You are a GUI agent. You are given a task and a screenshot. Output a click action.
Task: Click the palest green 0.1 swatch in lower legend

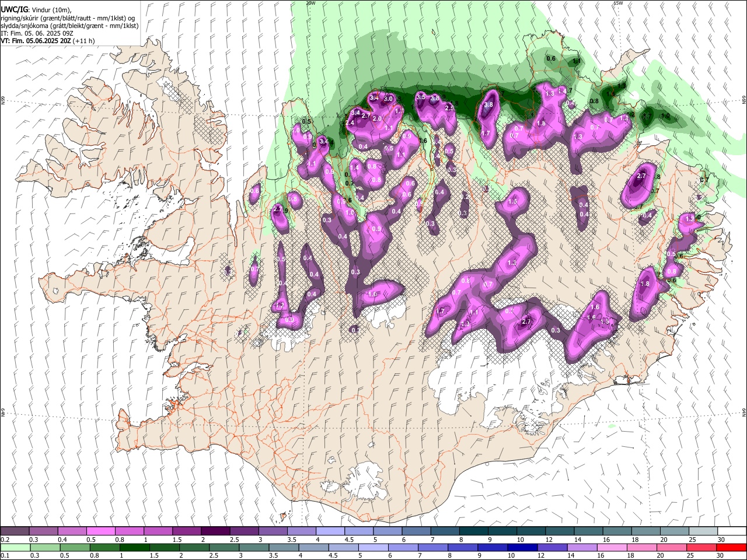pyautogui.click(x=16, y=547)
